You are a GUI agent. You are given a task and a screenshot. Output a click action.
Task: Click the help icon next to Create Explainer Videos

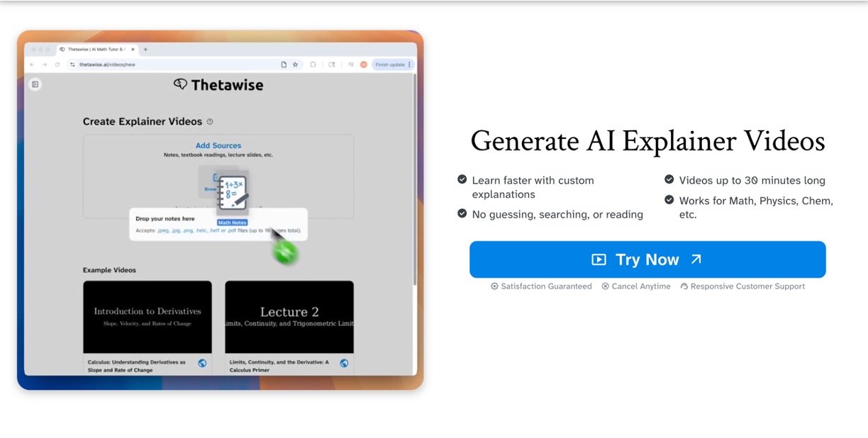pos(210,122)
